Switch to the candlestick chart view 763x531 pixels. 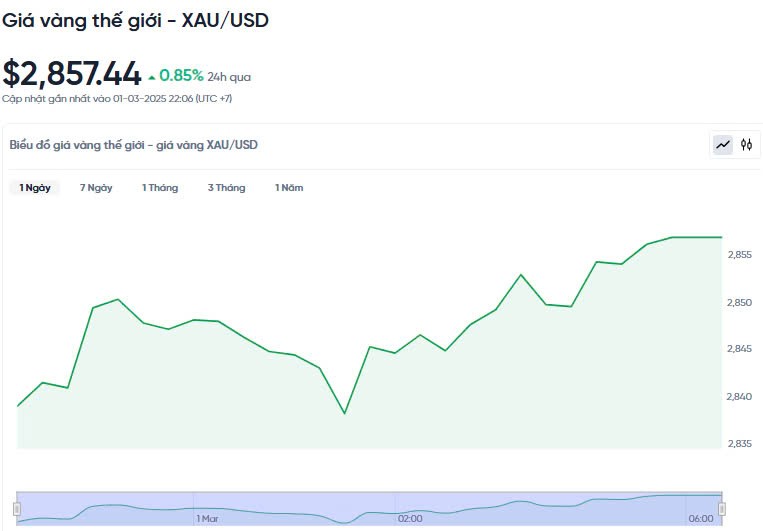(x=746, y=145)
